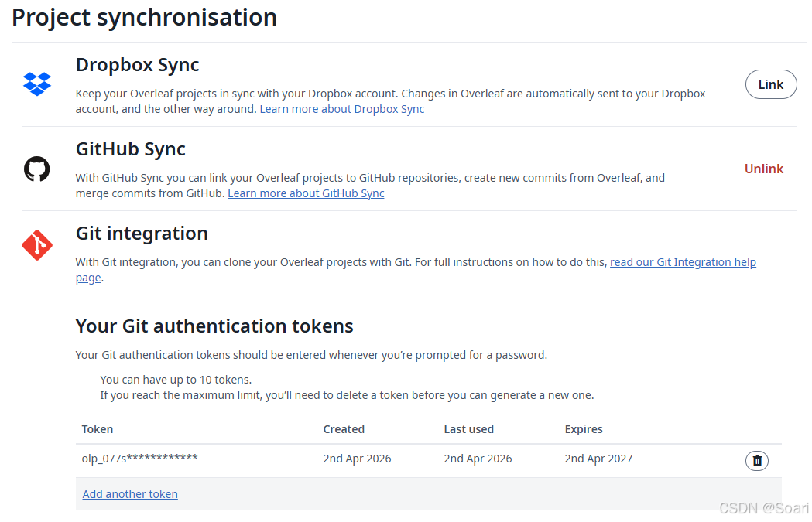
Task: Click the GitHub Octocat logo icon
Action: click(x=36, y=169)
